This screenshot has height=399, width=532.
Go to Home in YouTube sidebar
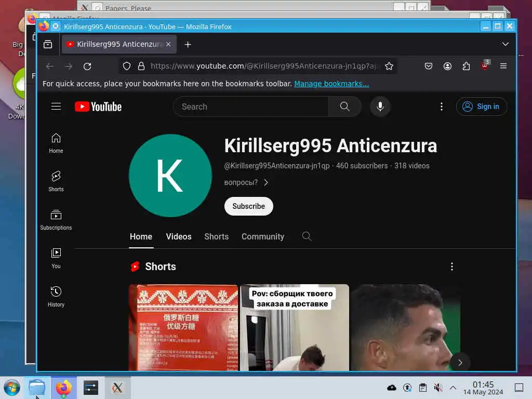pyautogui.click(x=56, y=143)
